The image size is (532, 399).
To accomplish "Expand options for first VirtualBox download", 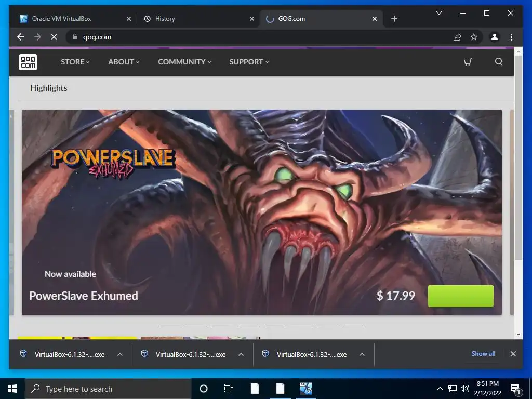I will [120, 354].
